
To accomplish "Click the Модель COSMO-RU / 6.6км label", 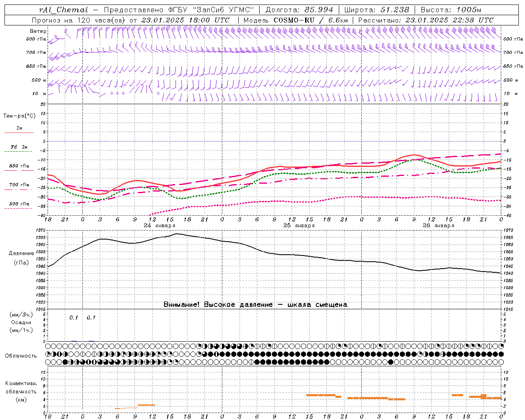I will [296, 20].
